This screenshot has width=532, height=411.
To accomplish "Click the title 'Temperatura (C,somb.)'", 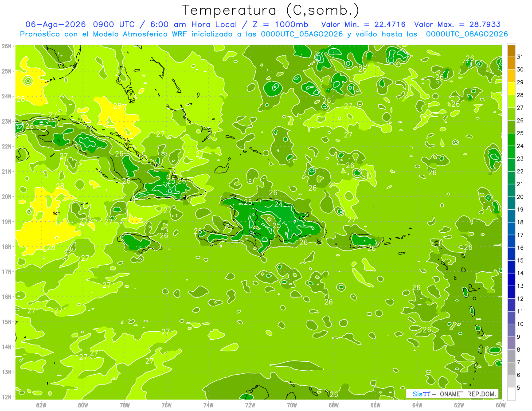I will click(x=271, y=10).
